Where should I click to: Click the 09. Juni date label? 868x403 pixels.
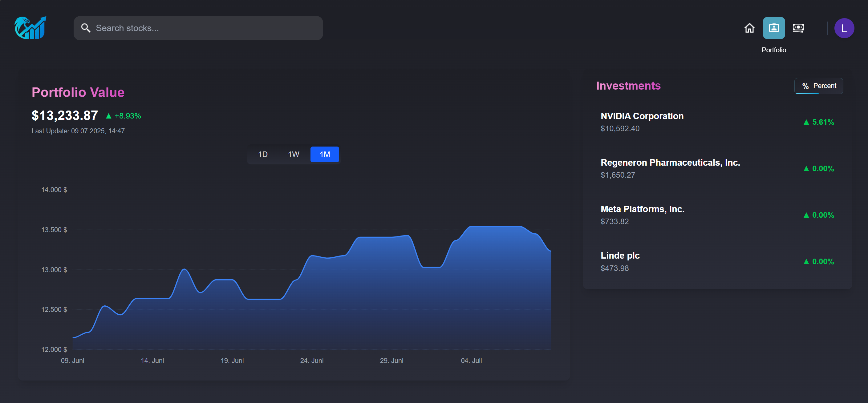pyautogui.click(x=72, y=361)
